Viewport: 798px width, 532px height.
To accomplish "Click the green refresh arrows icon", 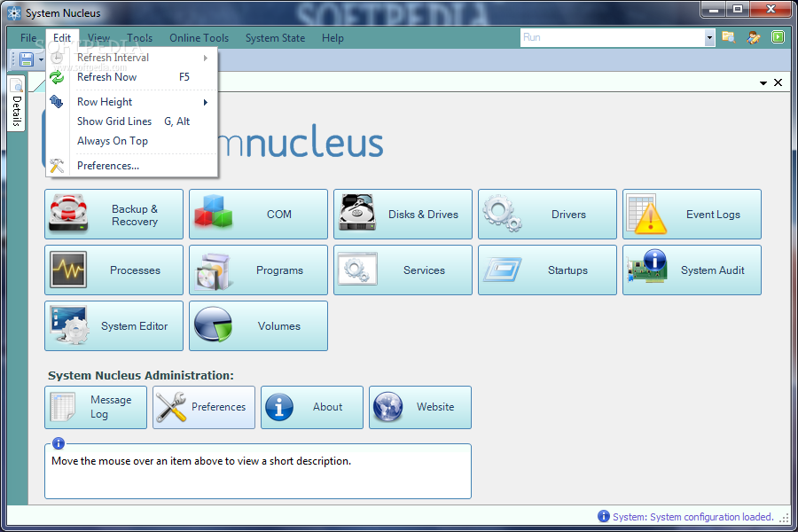I will [57, 77].
